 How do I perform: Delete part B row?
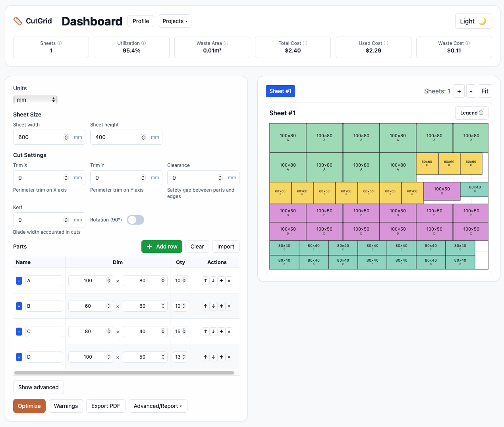tap(229, 306)
